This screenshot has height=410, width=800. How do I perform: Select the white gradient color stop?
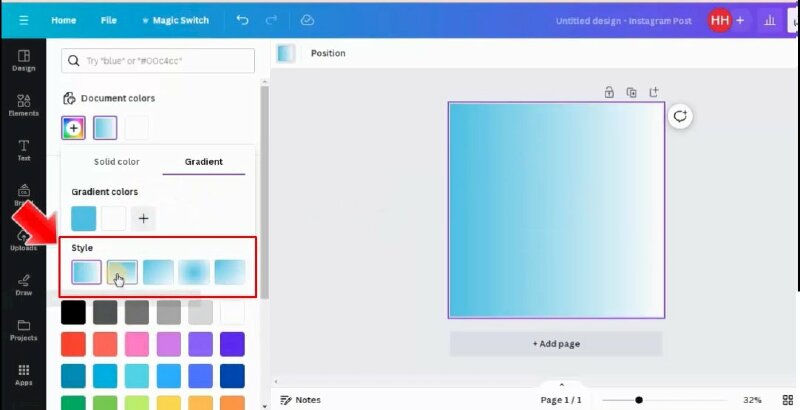point(113,218)
